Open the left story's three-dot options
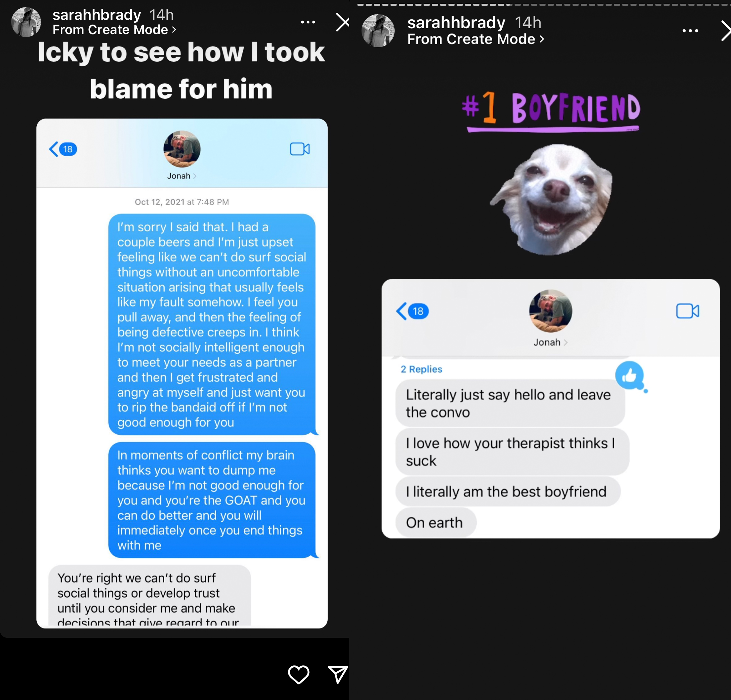731x700 pixels. pos(308,22)
